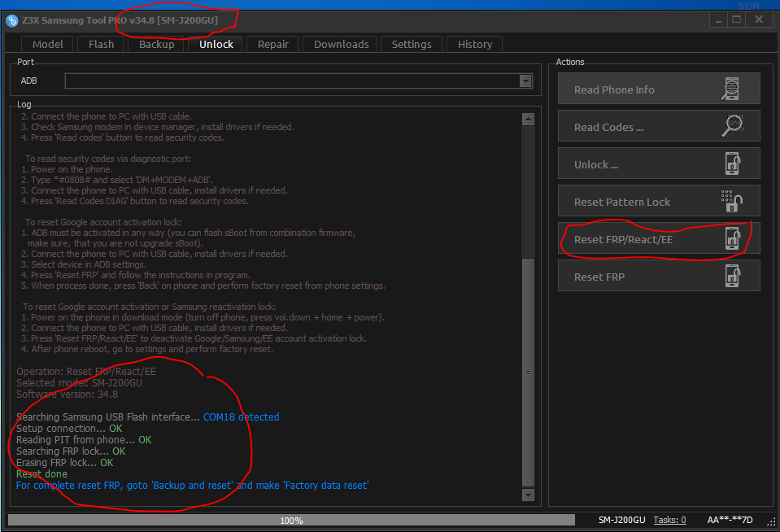Click the 'Reading PIT from phone... OK' line
This screenshot has height=532, width=780.
(84, 439)
